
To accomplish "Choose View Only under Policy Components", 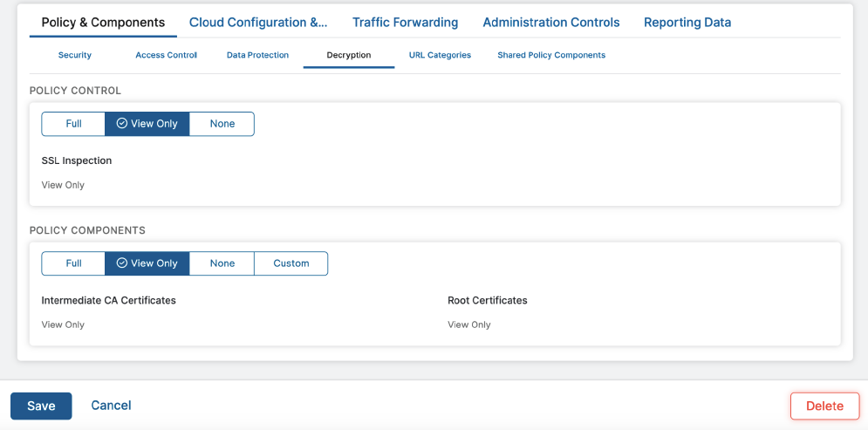I will pyautogui.click(x=147, y=263).
